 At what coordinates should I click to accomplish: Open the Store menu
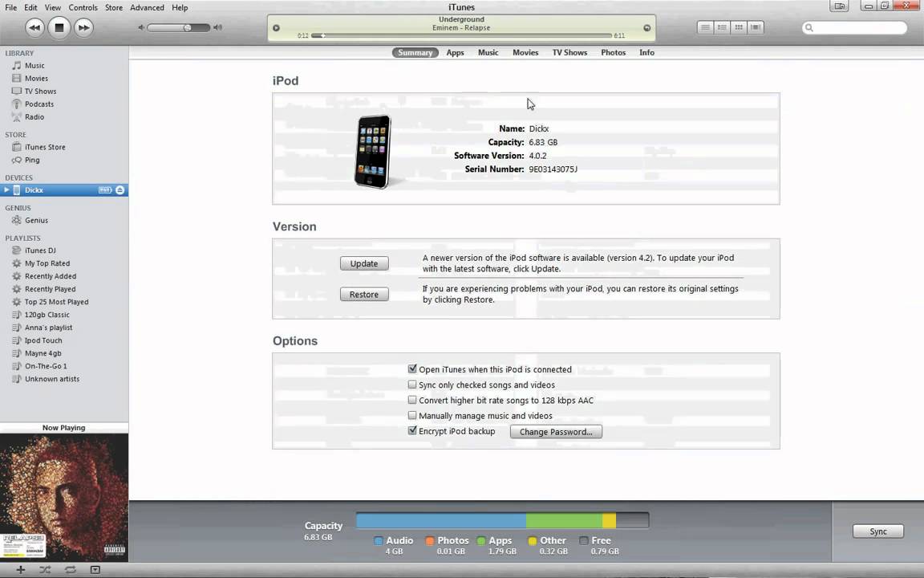[x=114, y=8]
